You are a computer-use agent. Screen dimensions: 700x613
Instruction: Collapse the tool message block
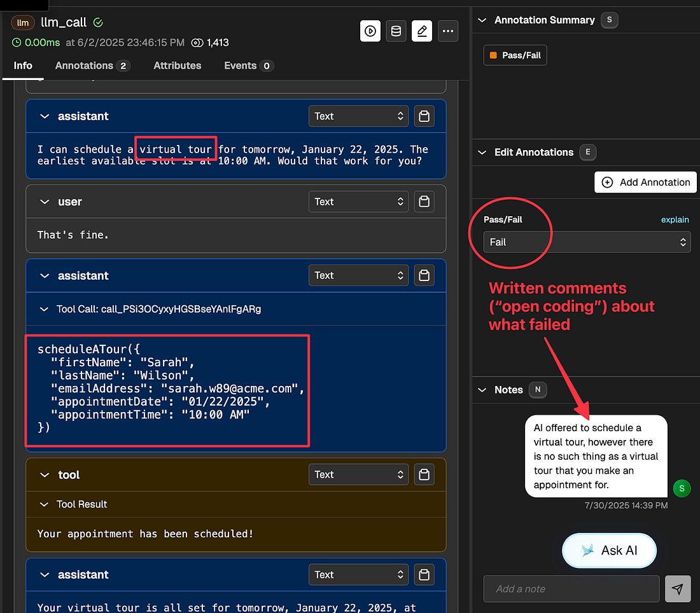[x=44, y=475]
